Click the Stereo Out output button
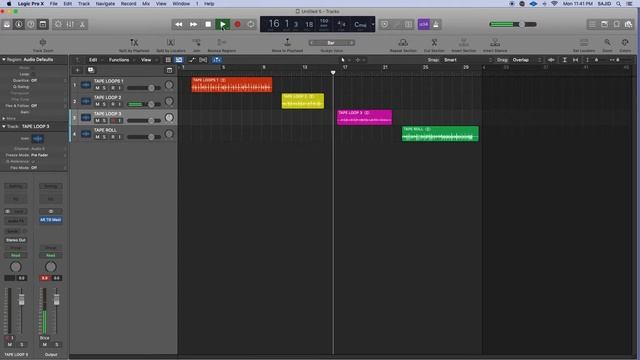640x360 pixels. point(16,240)
